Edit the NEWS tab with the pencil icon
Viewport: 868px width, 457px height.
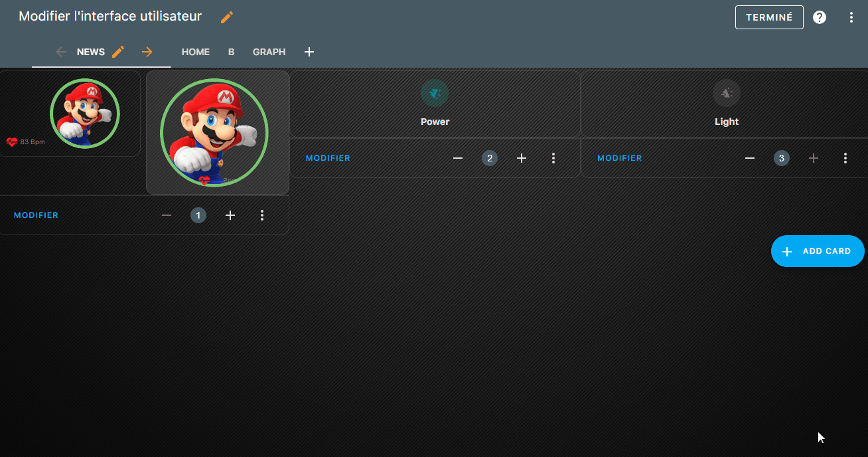coord(118,52)
